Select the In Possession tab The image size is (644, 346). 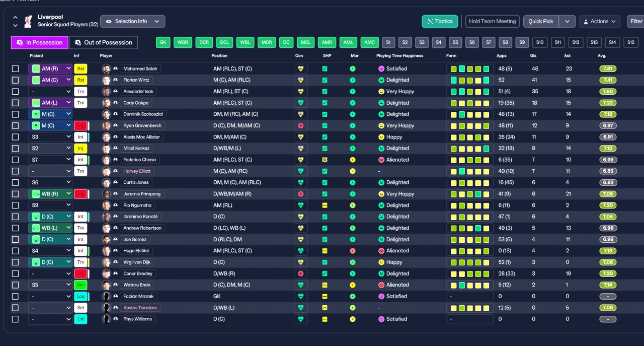pyautogui.click(x=40, y=42)
